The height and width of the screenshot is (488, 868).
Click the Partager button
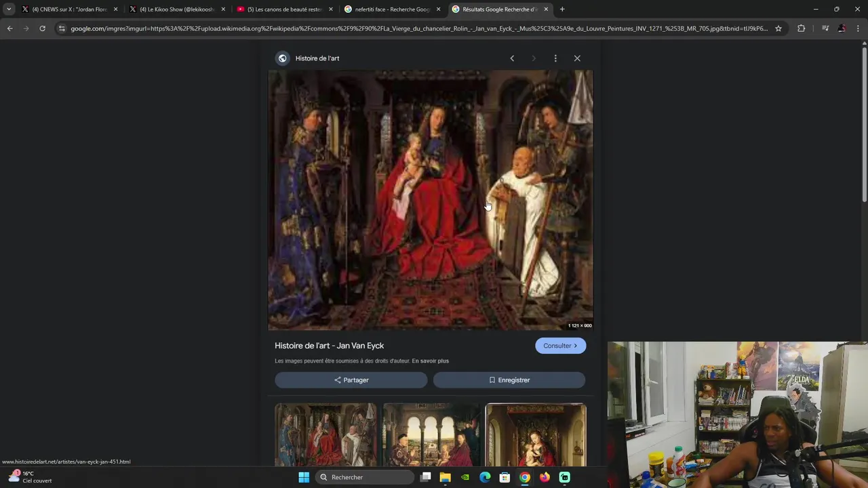pos(351,380)
